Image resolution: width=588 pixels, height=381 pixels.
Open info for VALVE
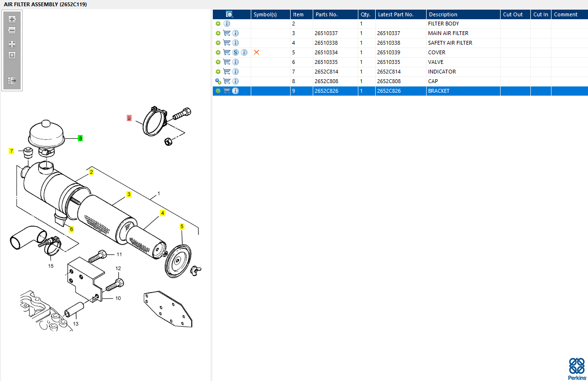(x=235, y=62)
